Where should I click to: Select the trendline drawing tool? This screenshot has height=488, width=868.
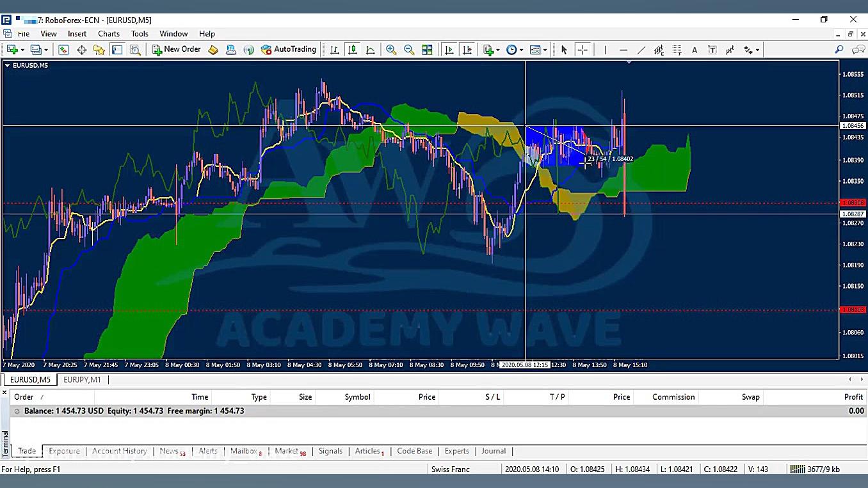(x=641, y=50)
